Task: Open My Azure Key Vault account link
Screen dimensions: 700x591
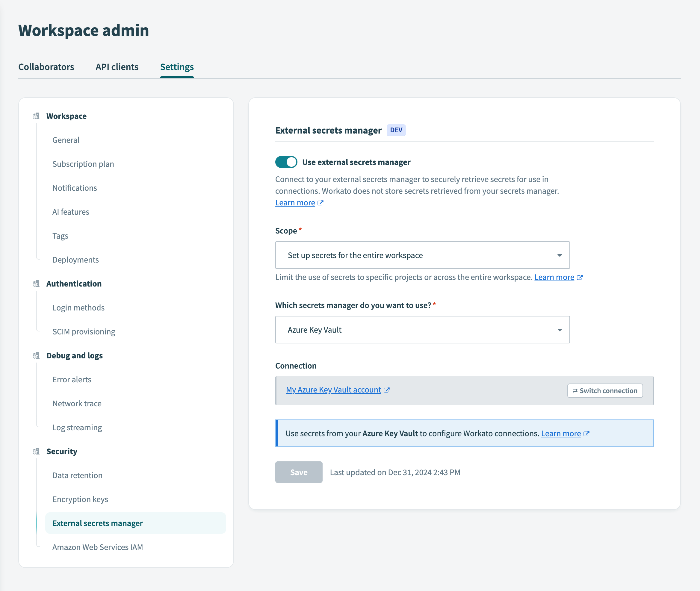Action: click(333, 390)
